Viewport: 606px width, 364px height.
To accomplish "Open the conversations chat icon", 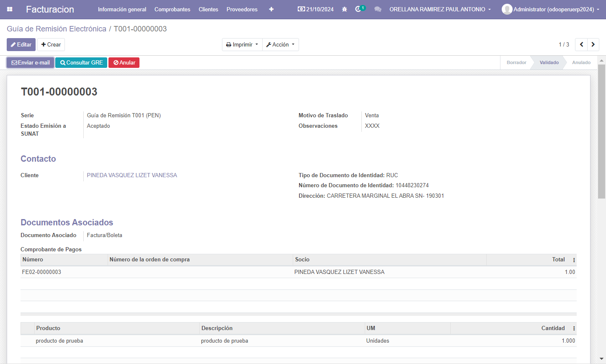I will [378, 9].
